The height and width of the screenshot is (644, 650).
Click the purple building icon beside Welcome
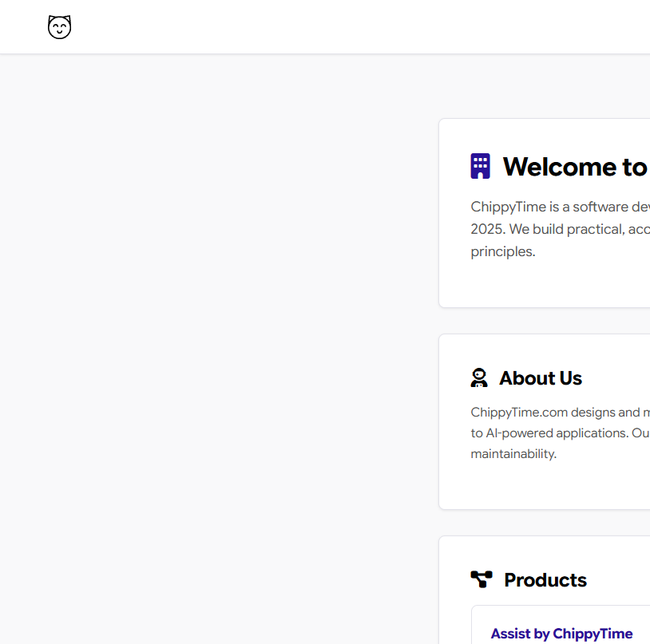(x=480, y=166)
